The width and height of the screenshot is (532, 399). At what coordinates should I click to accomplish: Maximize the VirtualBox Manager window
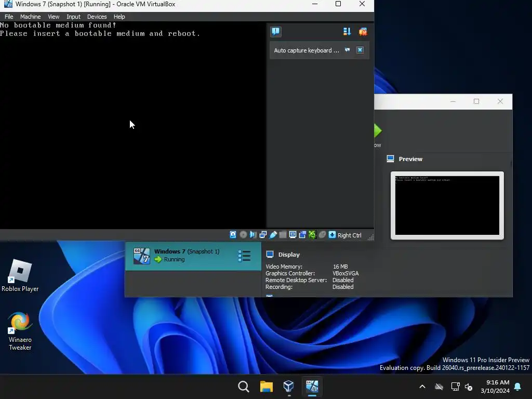pyautogui.click(x=476, y=101)
